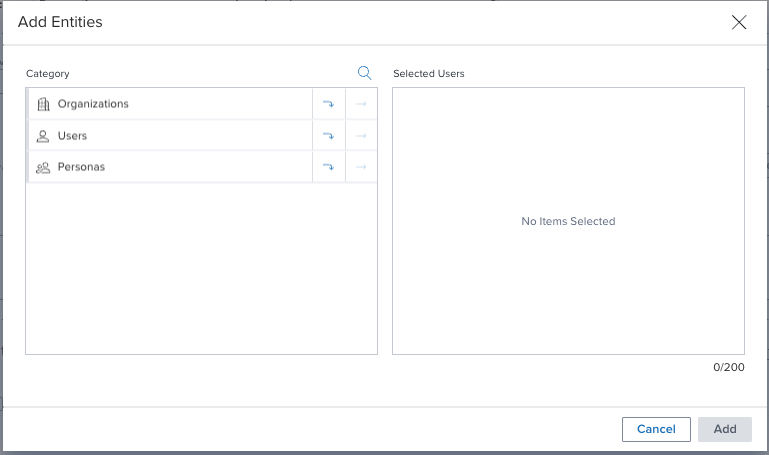The image size is (769, 455).
Task: Click the 0/200 selection counter
Action: coord(729,367)
